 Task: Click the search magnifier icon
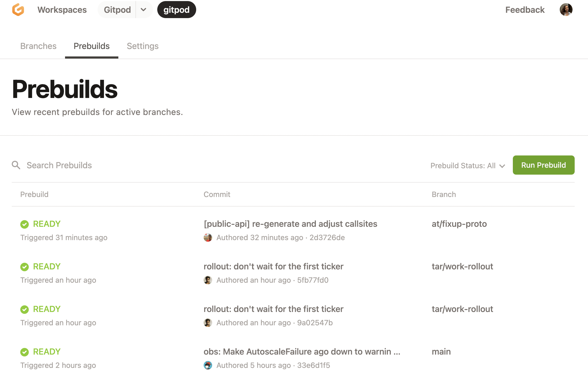(x=16, y=165)
